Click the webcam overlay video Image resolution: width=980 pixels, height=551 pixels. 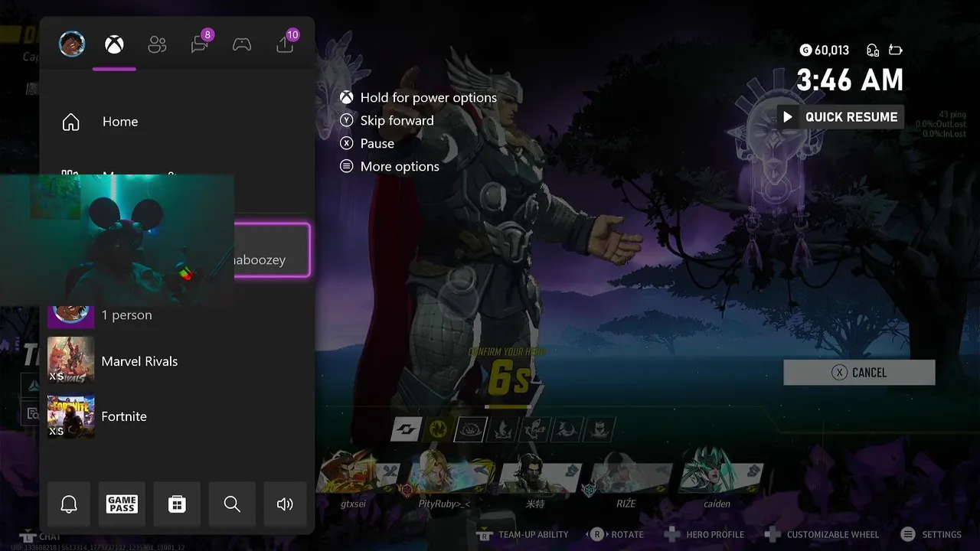coord(116,240)
